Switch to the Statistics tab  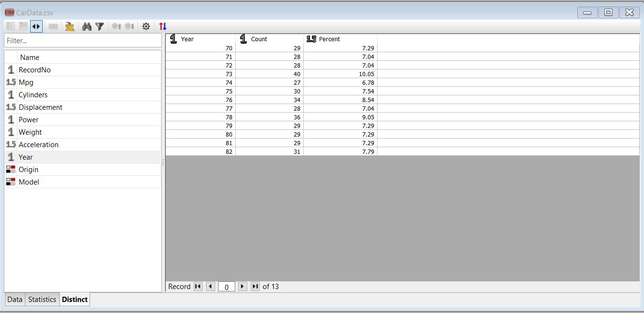point(42,299)
